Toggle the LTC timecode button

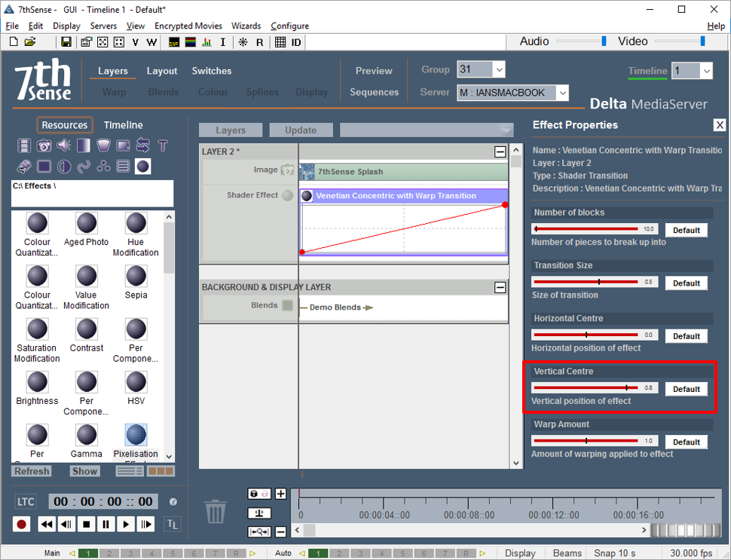(x=26, y=502)
